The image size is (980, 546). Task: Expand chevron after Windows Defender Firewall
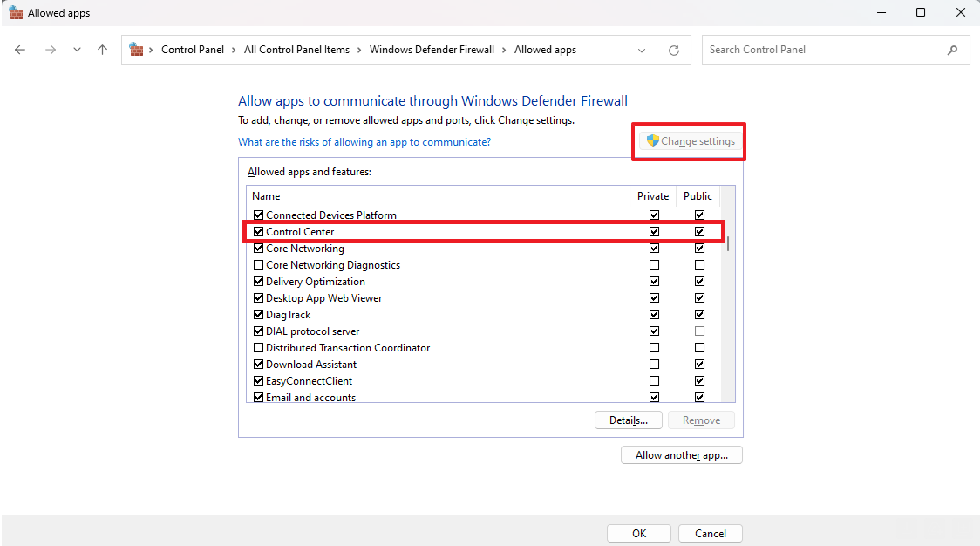point(504,50)
